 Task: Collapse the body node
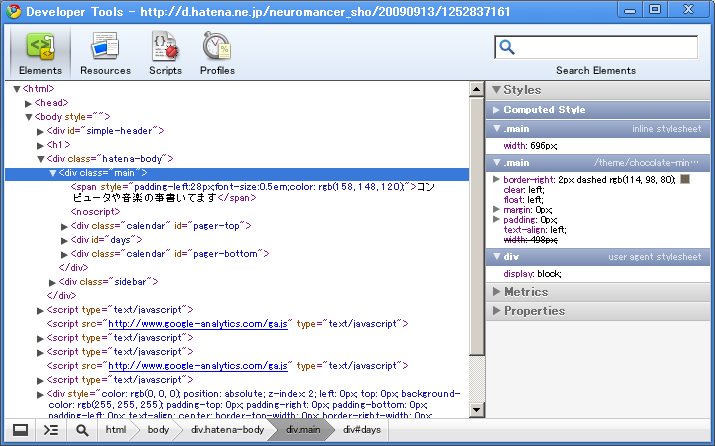pyautogui.click(x=29, y=117)
